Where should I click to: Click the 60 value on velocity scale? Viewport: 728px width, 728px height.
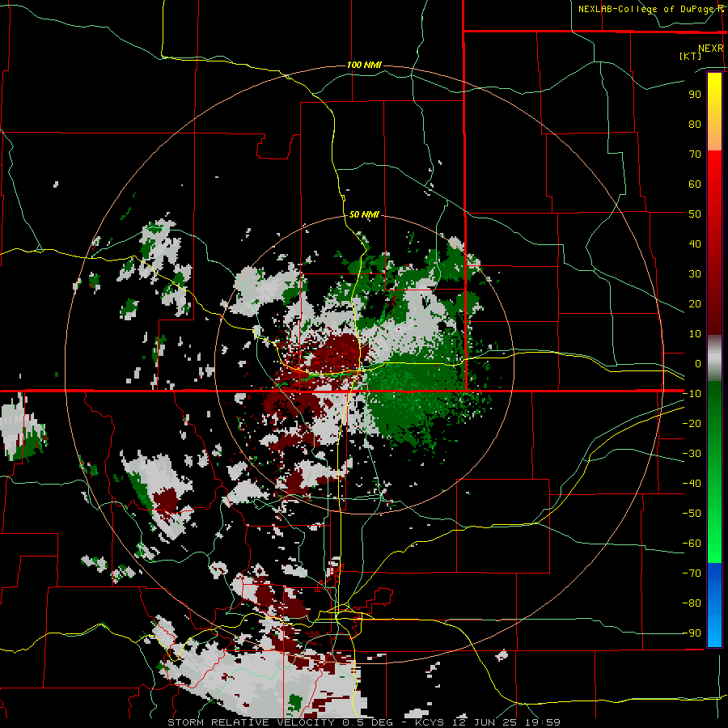click(x=695, y=184)
